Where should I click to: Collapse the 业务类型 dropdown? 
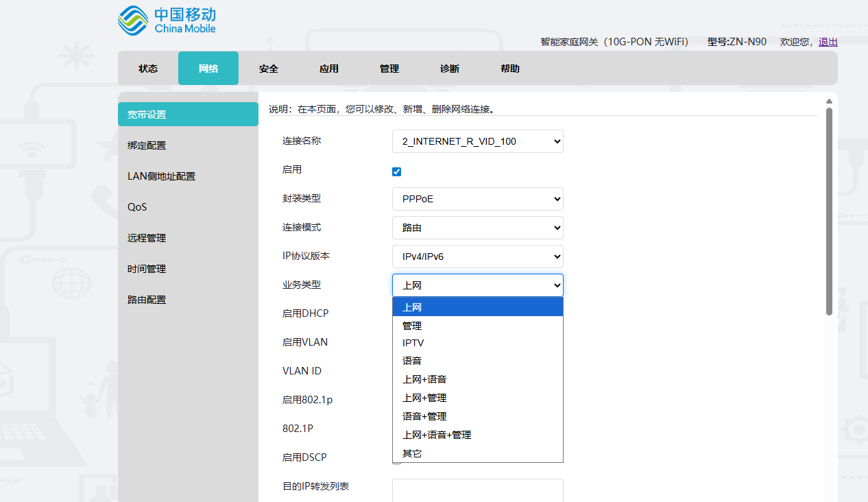pyautogui.click(x=478, y=285)
